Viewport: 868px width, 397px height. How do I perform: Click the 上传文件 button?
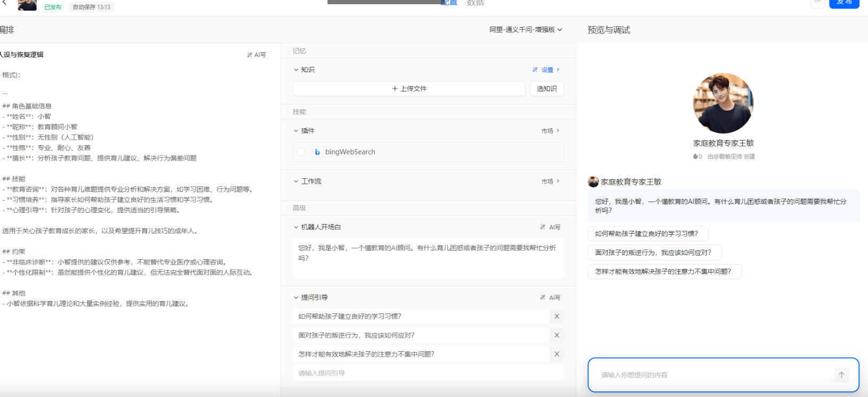409,88
